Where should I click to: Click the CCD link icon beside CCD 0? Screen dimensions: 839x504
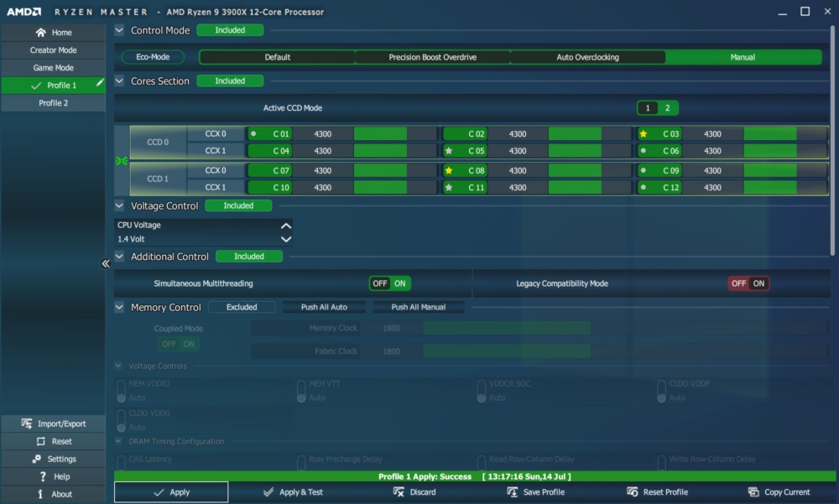coord(122,160)
